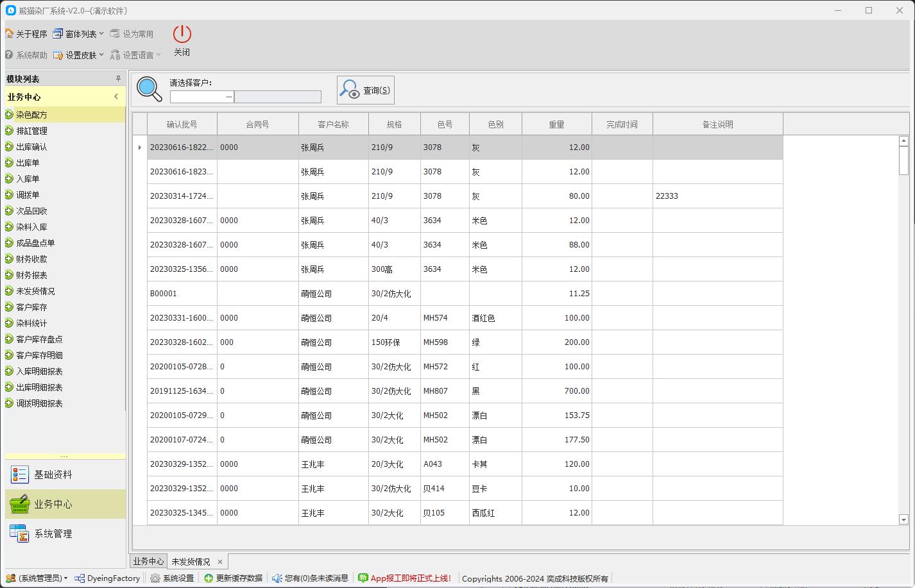Click the 系统设置 gear in status bar
This screenshot has height=588, width=915.
pyautogui.click(x=155, y=578)
